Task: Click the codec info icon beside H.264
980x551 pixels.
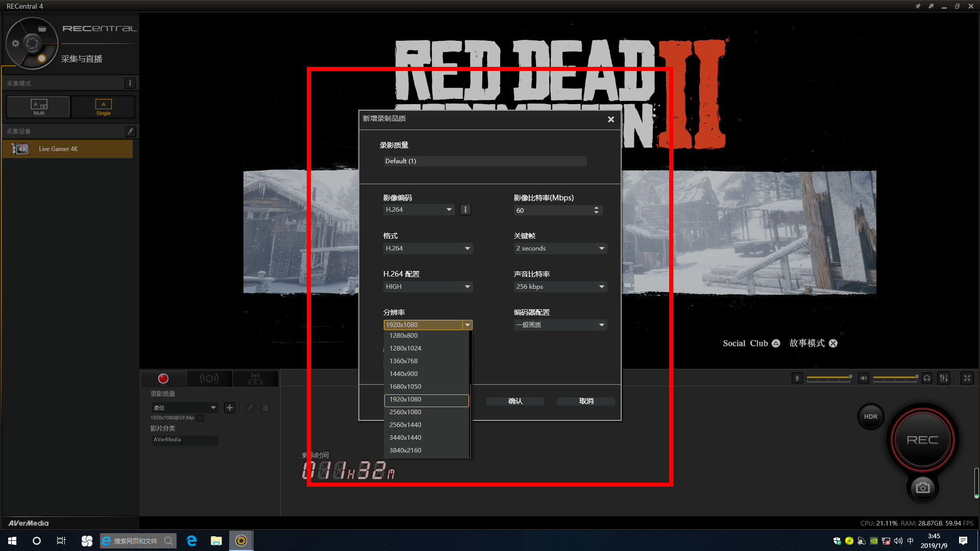Action: (x=465, y=210)
